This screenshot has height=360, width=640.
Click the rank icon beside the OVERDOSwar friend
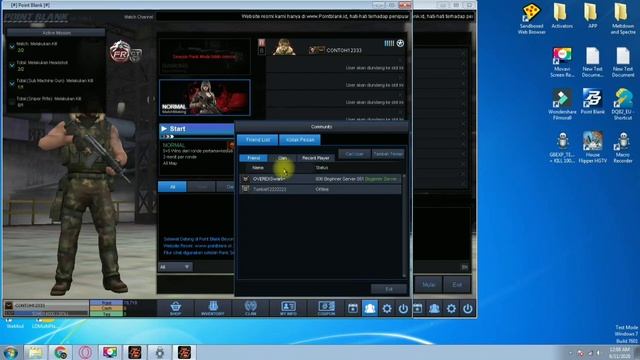[245, 179]
